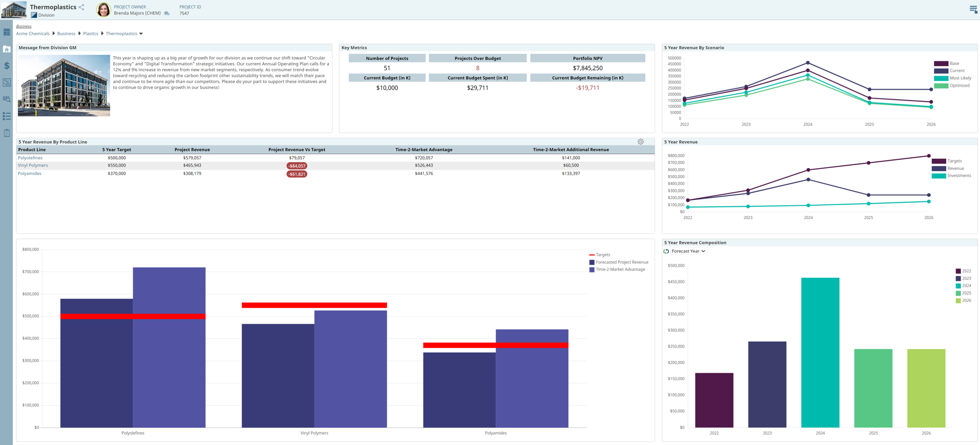The height and width of the screenshot is (445, 980).
Task: Click the refresh icon beside Forecast Year
Action: (666, 251)
